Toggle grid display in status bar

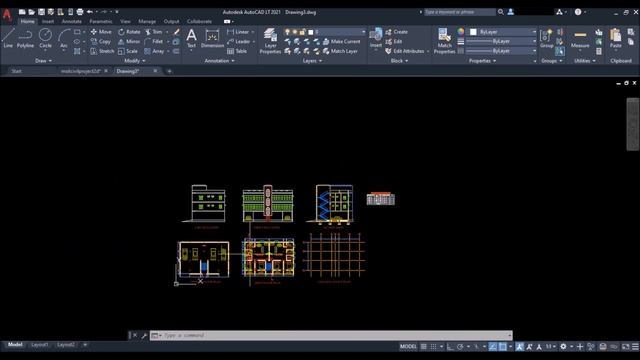[x=424, y=347]
